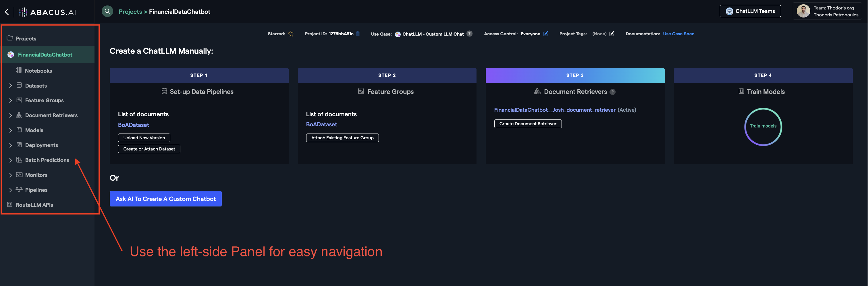
Task: Open the user profile avatar
Action: click(x=803, y=11)
